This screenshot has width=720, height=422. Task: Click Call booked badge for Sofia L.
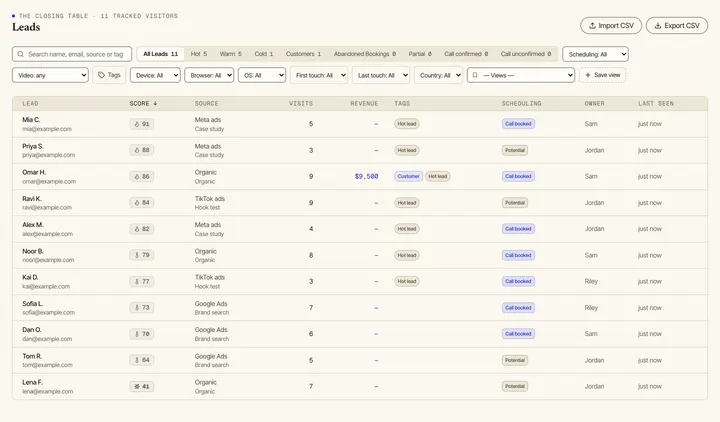coord(518,308)
